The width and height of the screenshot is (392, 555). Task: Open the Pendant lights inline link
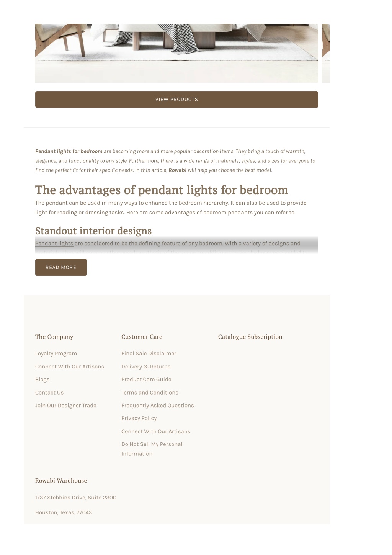[x=54, y=244]
